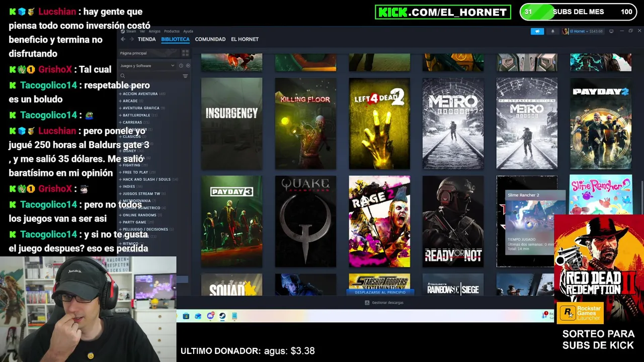Switch to collections grid view icon
Image resolution: width=644 pixels, height=362 pixels.
pos(185,53)
